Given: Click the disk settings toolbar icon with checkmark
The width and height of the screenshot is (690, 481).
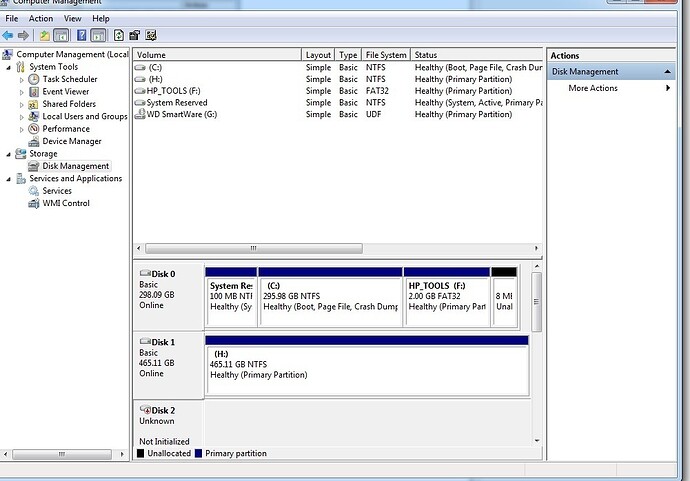Looking at the screenshot, I should [x=150, y=35].
